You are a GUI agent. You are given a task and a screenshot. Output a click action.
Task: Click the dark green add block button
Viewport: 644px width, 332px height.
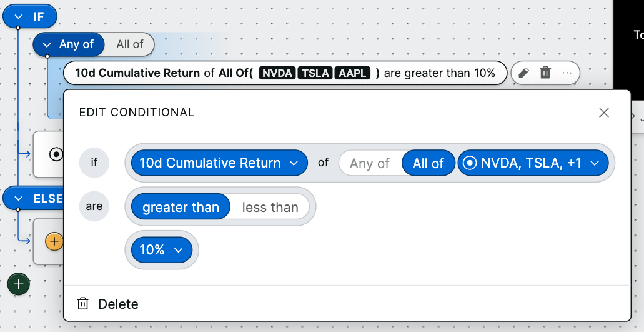pyautogui.click(x=18, y=284)
